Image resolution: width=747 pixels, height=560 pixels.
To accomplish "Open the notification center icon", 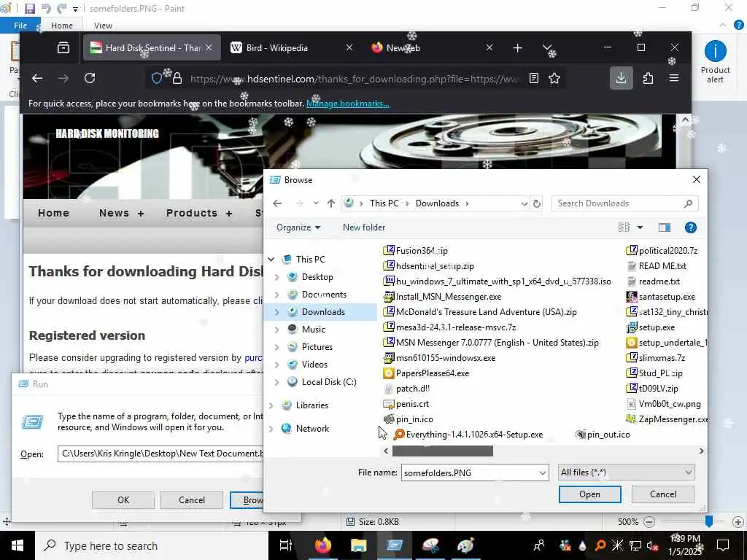I will [x=723, y=545].
